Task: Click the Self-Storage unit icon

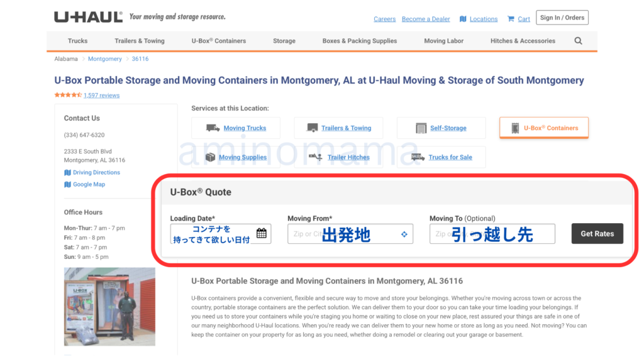Action: pyautogui.click(x=421, y=128)
